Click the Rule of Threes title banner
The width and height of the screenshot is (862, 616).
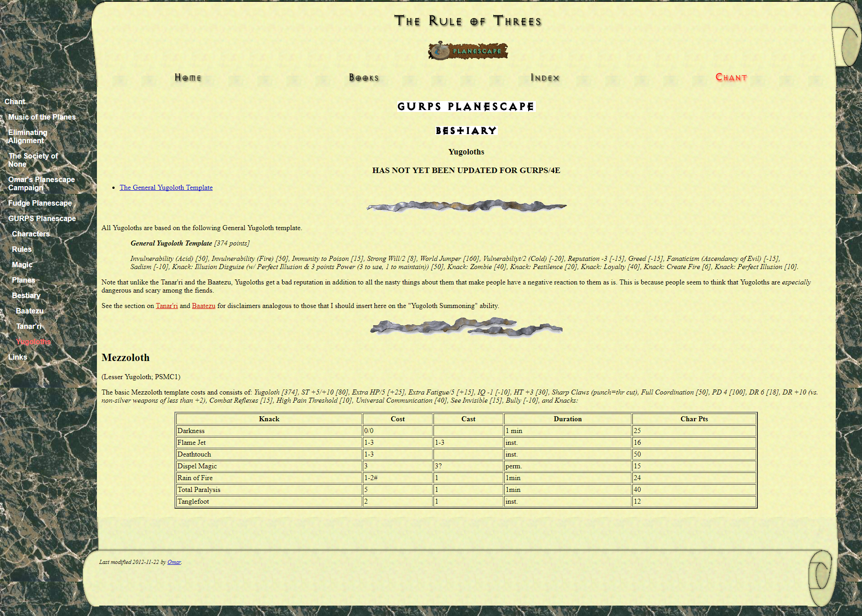point(467,21)
